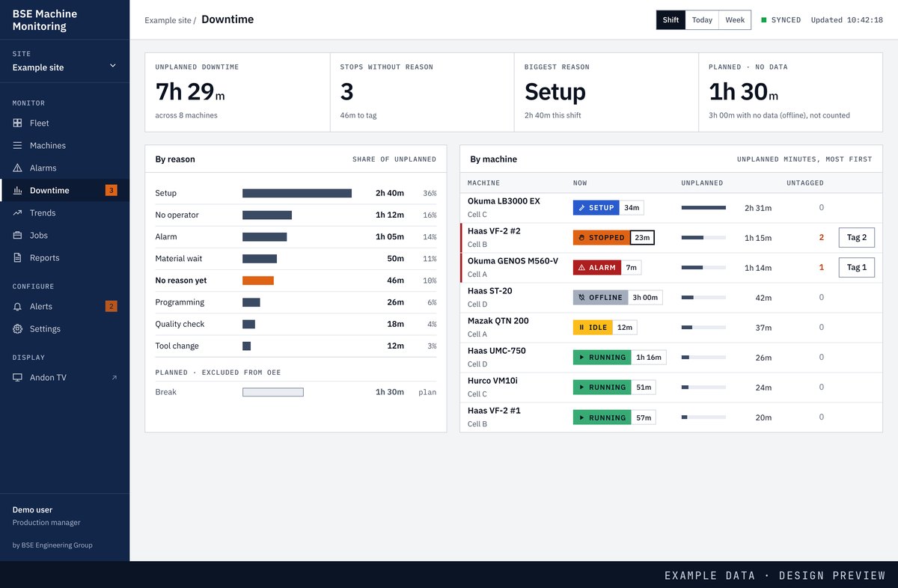Click the Tag 1 button for Okuma GENOS
Viewport: 898px width, 588px height.
coord(857,267)
